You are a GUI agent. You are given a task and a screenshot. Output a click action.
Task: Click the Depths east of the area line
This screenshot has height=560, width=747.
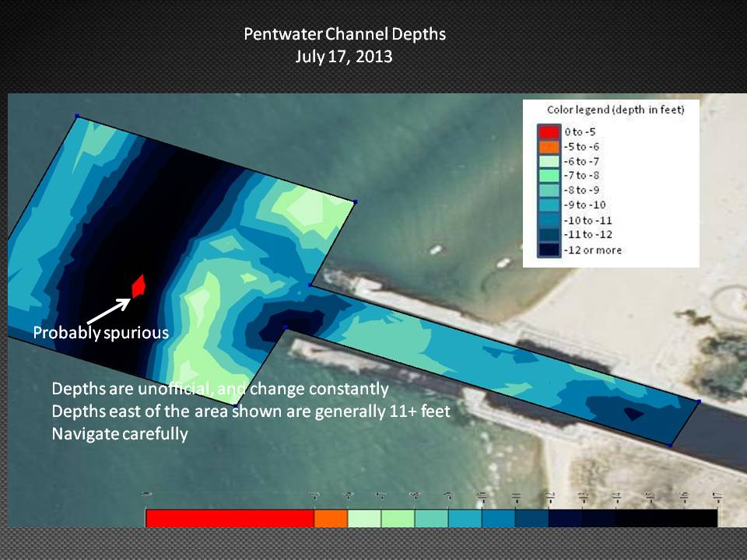pyautogui.click(x=251, y=411)
